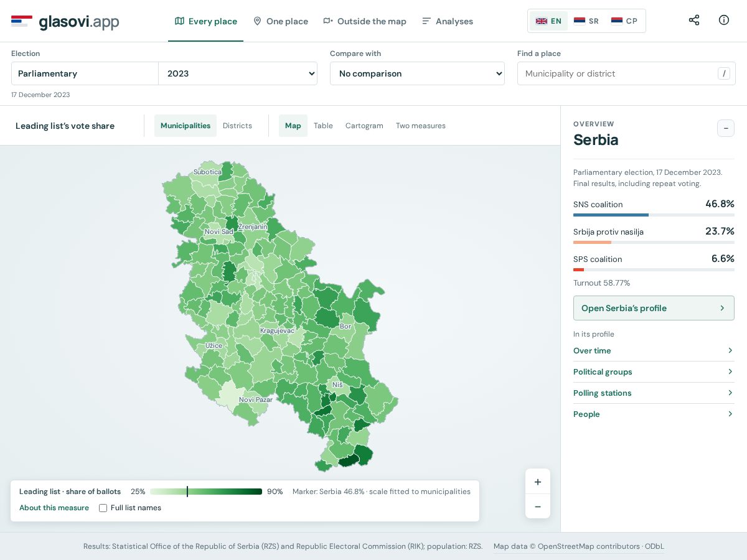Click Kragujevac label on map

(277, 330)
